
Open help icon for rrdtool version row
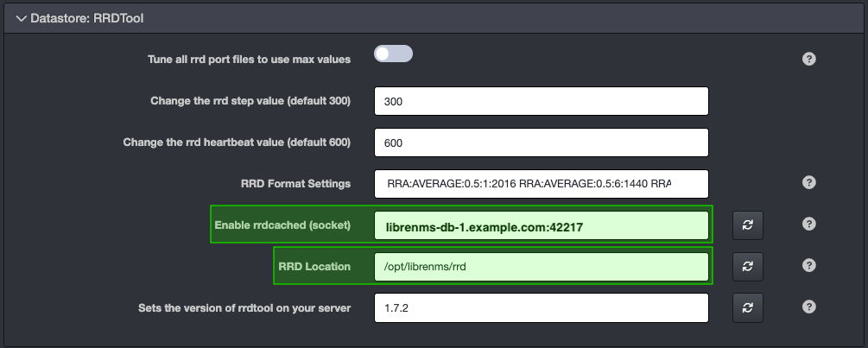pyautogui.click(x=808, y=307)
